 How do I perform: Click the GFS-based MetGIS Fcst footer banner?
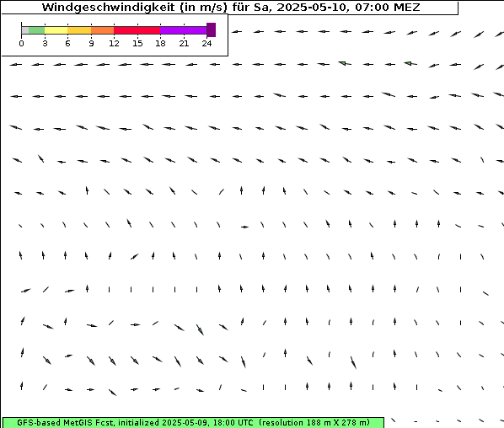click(193, 423)
